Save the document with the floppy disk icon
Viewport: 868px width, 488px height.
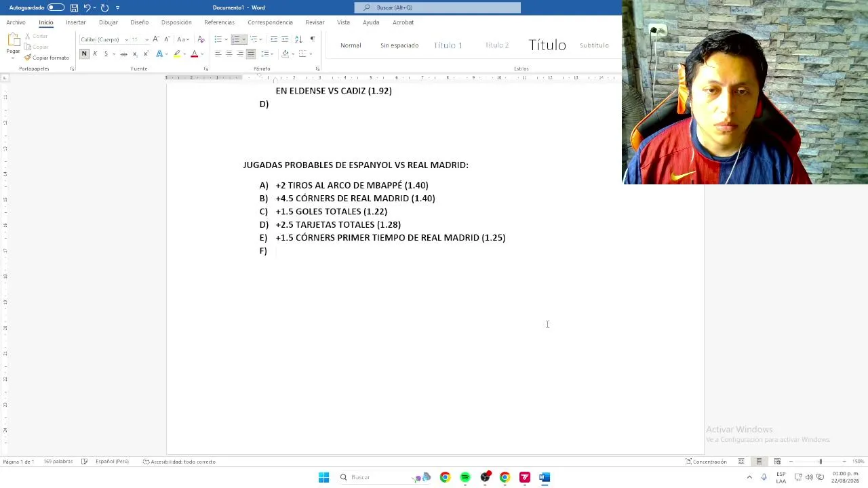coord(74,7)
